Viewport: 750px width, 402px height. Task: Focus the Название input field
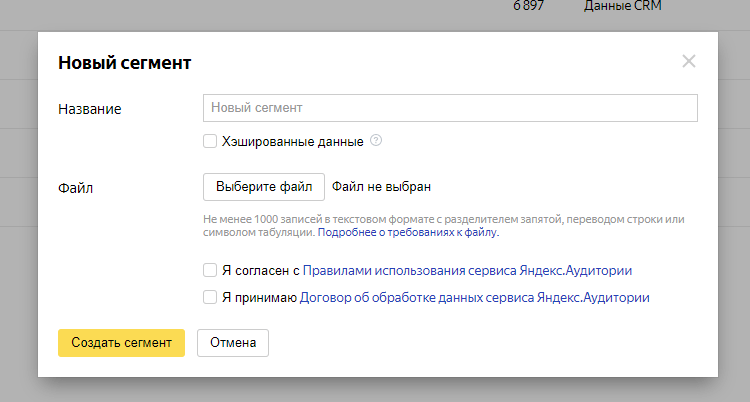pos(450,108)
